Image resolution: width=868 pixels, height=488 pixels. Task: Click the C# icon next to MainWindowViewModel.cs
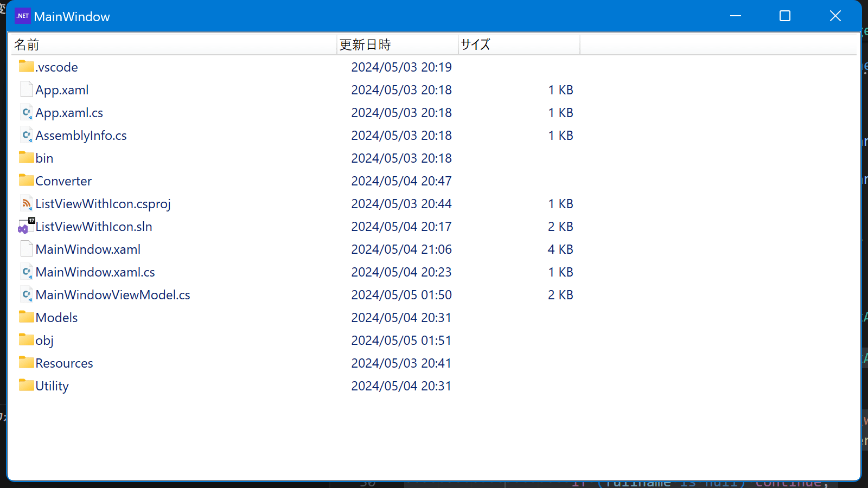[26, 294]
